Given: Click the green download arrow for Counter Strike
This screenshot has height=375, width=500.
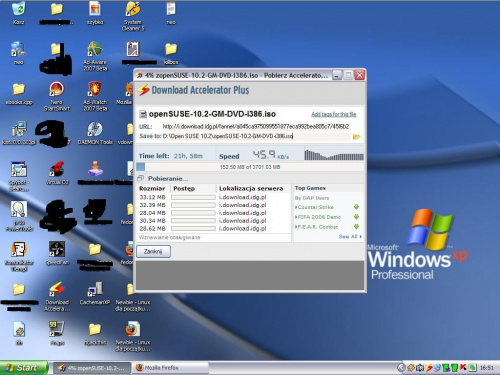Looking at the screenshot, I should click(x=356, y=207).
